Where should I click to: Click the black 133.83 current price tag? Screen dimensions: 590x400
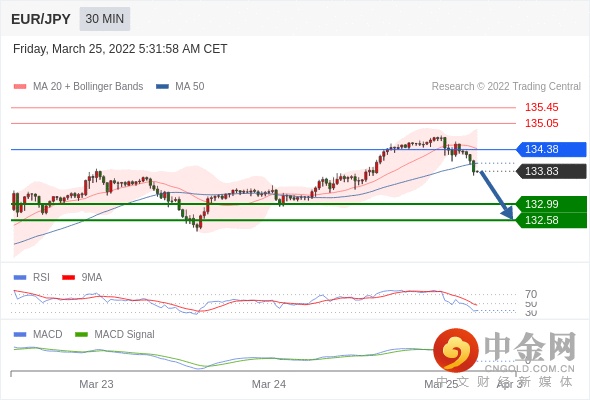click(551, 171)
